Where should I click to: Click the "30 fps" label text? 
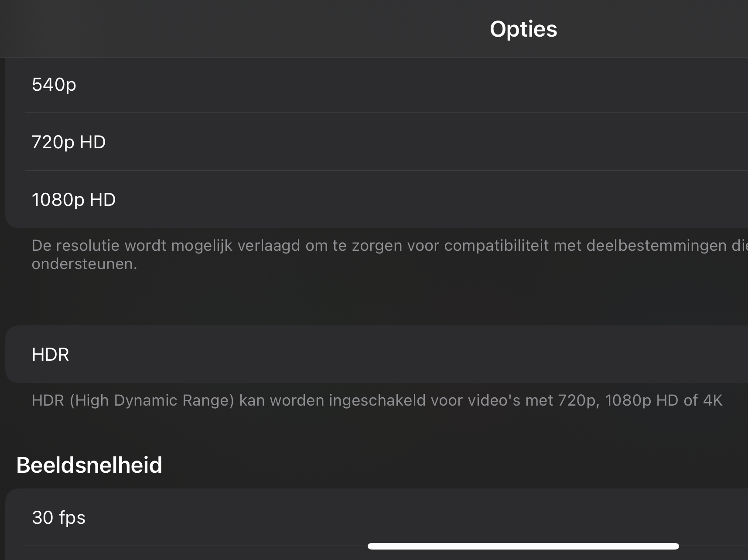[x=58, y=518]
